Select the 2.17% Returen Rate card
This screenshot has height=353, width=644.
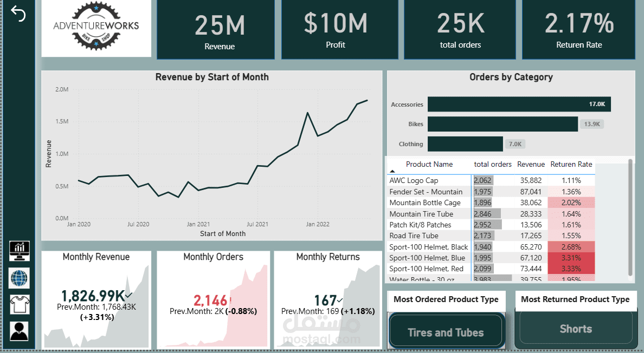(579, 30)
